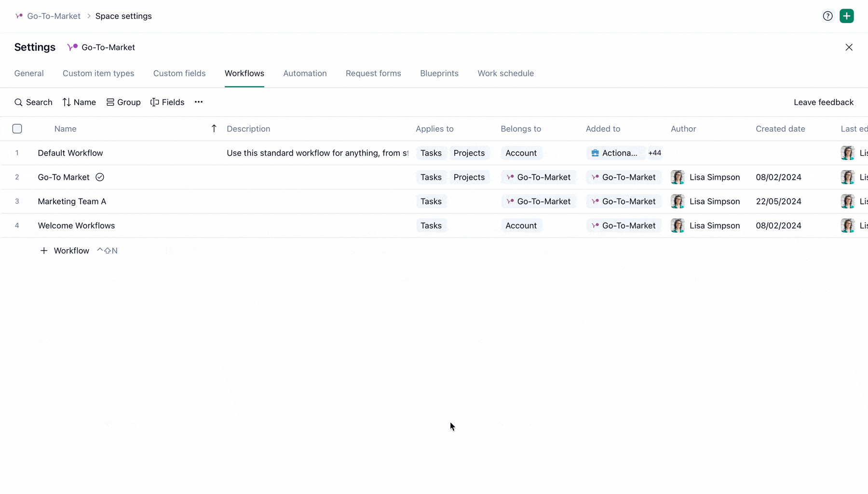The height and width of the screenshot is (494, 868).
Task: Go to the Blueprints tab
Action: click(439, 73)
